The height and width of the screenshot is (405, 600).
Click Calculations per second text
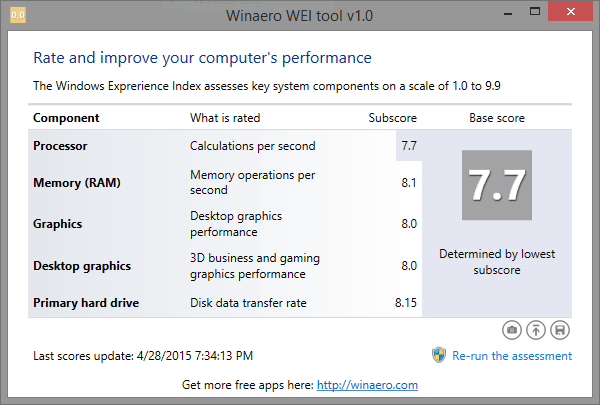coord(253,146)
